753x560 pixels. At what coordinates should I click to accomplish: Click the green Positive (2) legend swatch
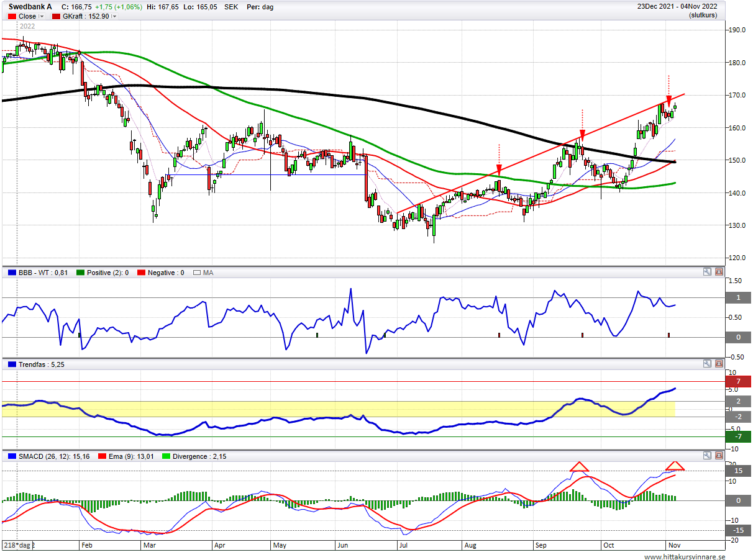(x=80, y=273)
